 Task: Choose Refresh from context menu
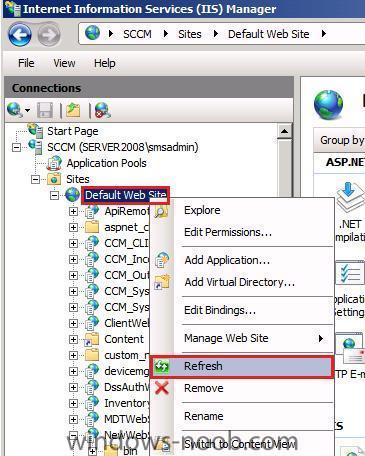pos(242,366)
